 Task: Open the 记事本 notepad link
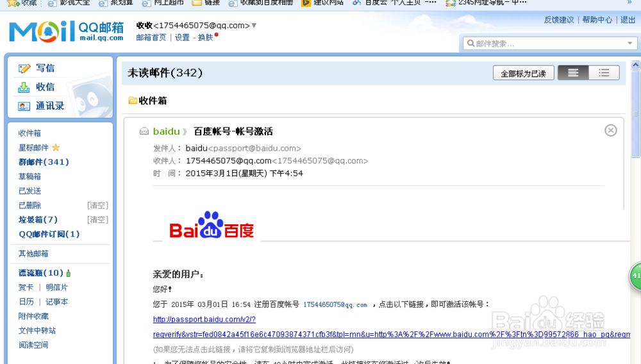pos(57,301)
